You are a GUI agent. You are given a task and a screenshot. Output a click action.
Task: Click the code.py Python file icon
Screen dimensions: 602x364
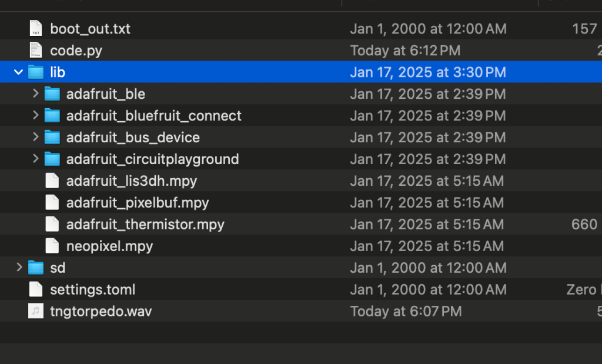36,51
